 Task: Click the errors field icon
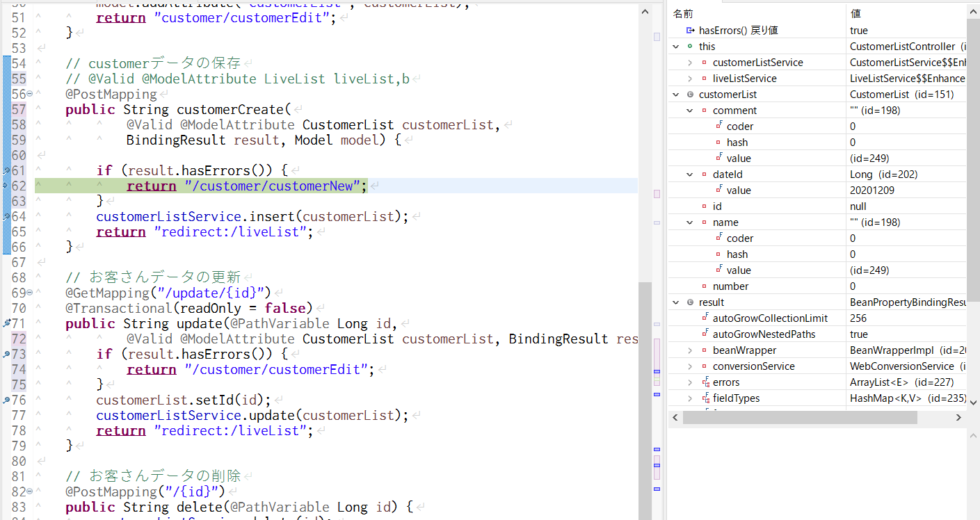705,382
